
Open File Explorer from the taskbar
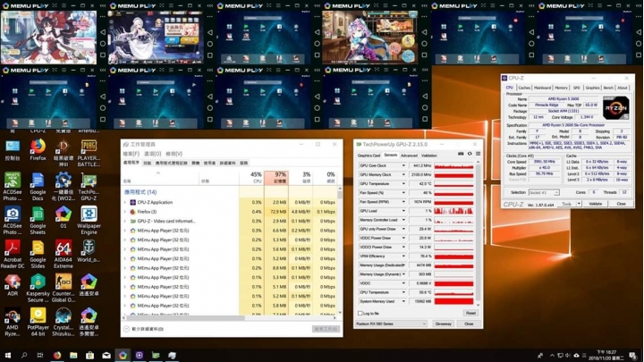[x=73, y=356]
